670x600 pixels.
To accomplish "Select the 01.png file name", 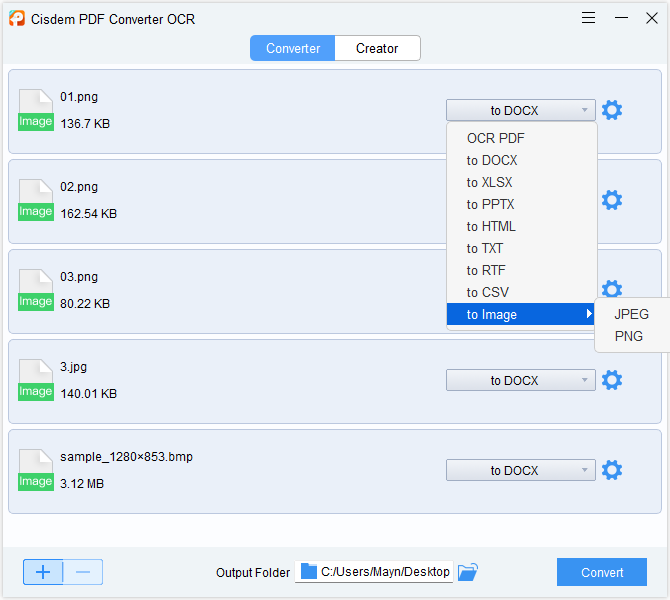I will pos(79,97).
